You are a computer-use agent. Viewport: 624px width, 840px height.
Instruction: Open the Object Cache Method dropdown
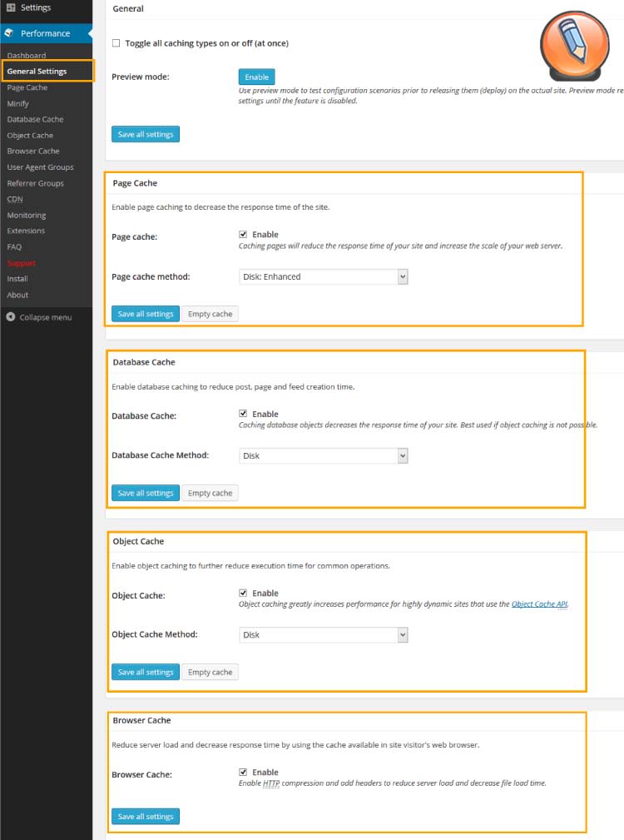324,635
